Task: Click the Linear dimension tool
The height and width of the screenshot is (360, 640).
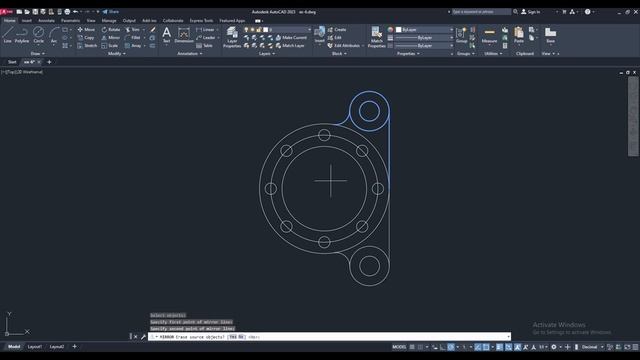Action: 205,29
